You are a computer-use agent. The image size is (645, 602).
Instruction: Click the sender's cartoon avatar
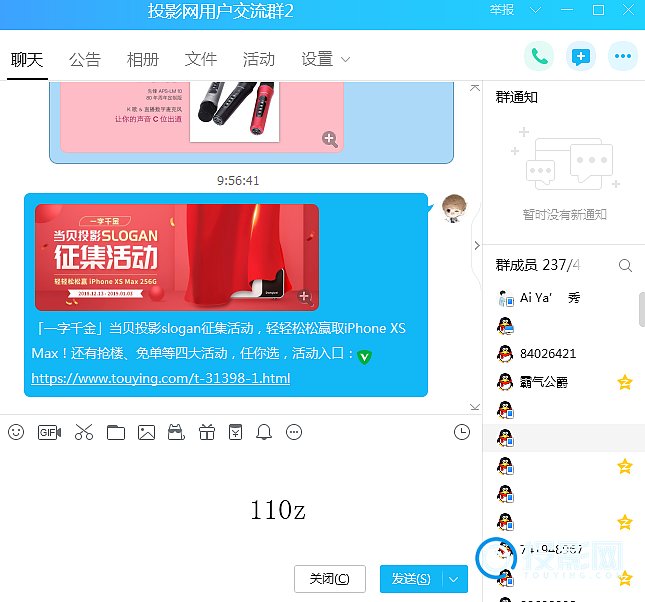click(454, 208)
